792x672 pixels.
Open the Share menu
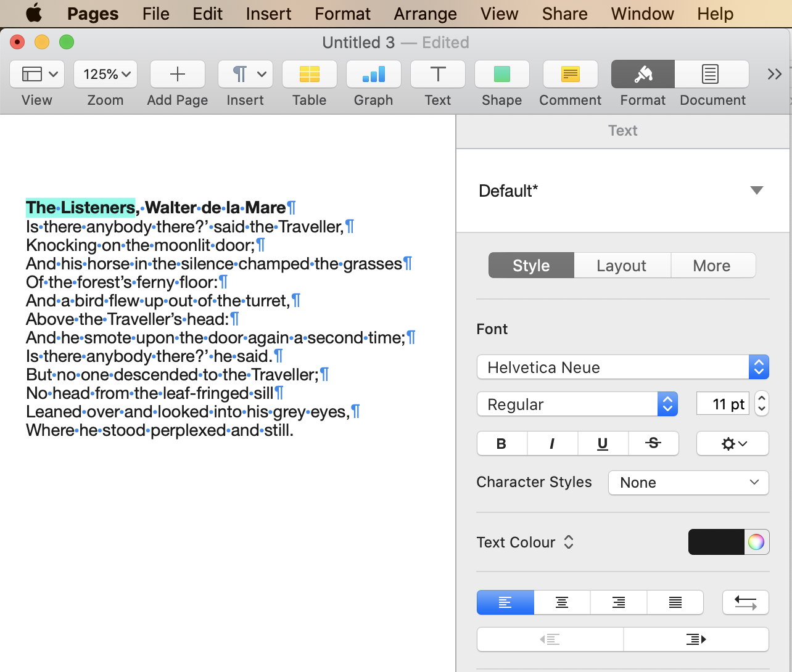[565, 14]
